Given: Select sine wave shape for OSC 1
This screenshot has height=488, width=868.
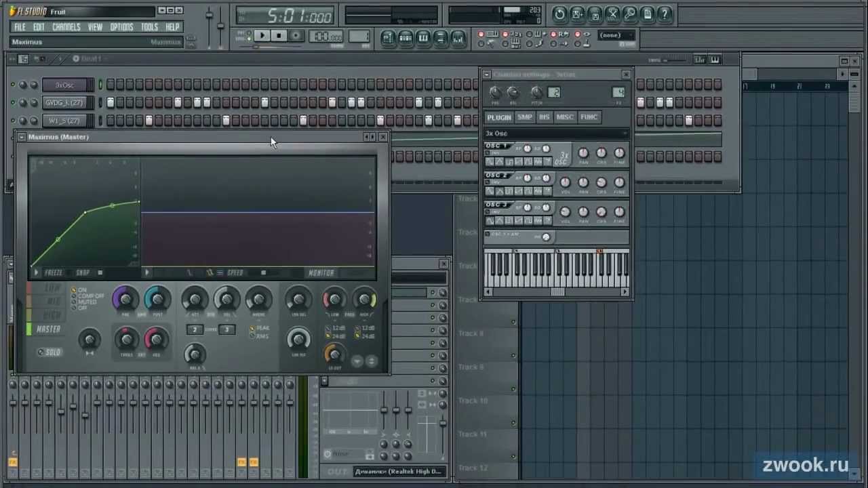Looking at the screenshot, I should pyautogui.click(x=490, y=161).
